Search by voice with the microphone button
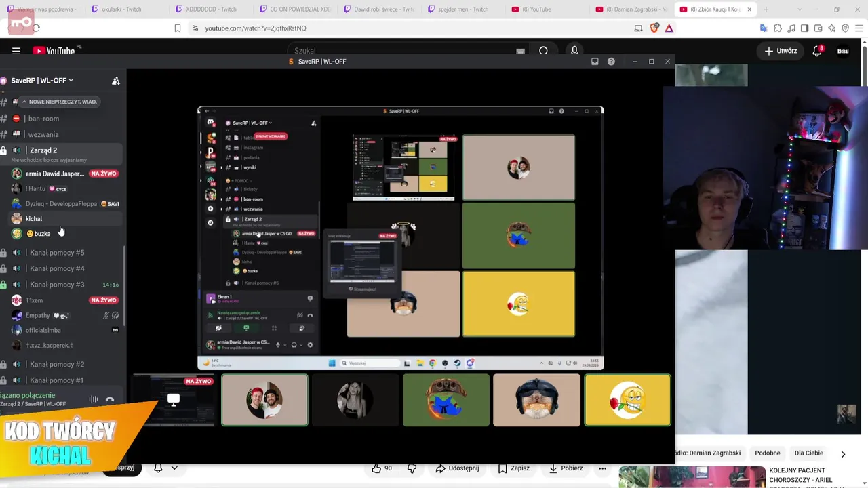868x488 pixels. coord(574,51)
